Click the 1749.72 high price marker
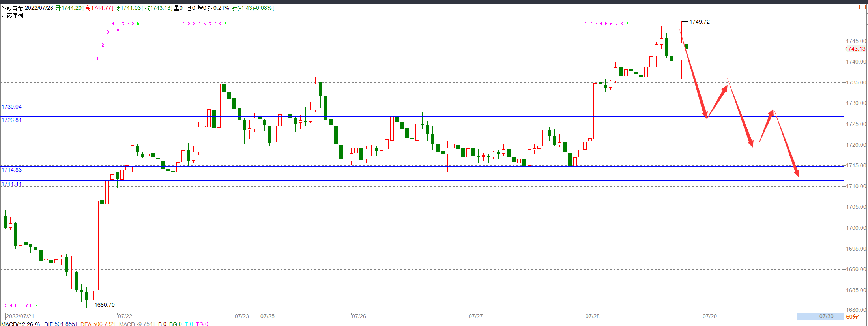 (x=700, y=22)
